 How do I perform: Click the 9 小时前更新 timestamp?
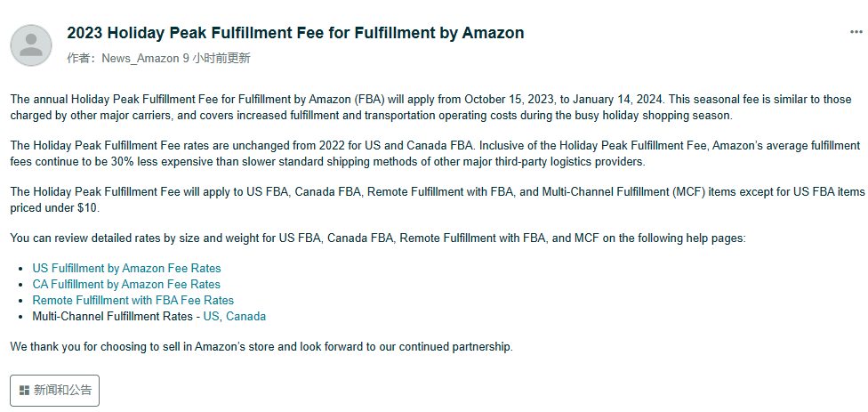[216, 58]
